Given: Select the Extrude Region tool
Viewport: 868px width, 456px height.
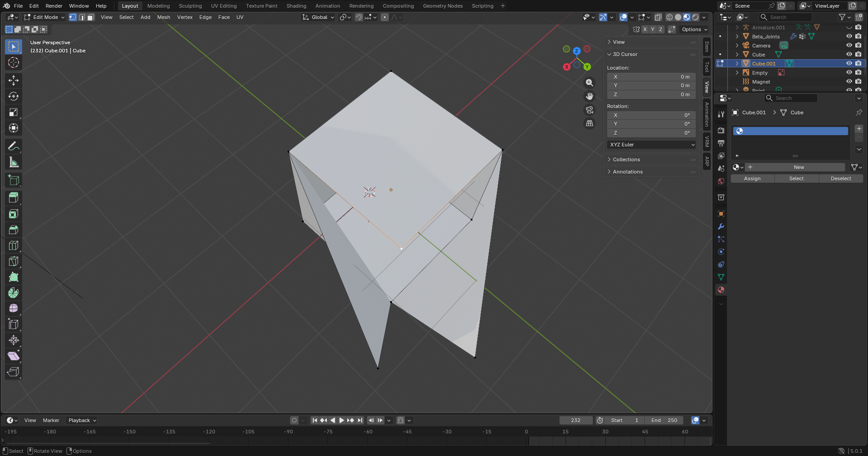Looking at the screenshot, I should click(14, 198).
